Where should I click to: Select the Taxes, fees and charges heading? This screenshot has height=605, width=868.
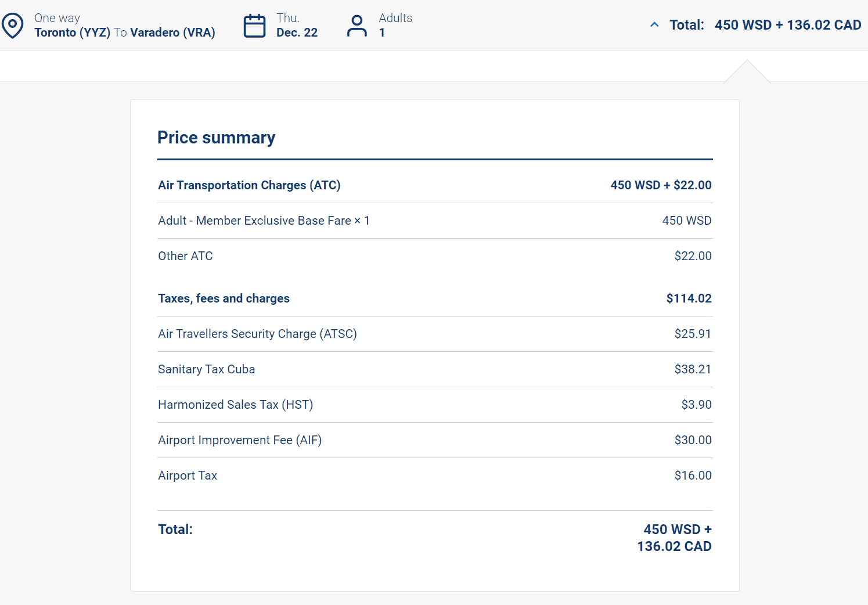pos(224,298)
